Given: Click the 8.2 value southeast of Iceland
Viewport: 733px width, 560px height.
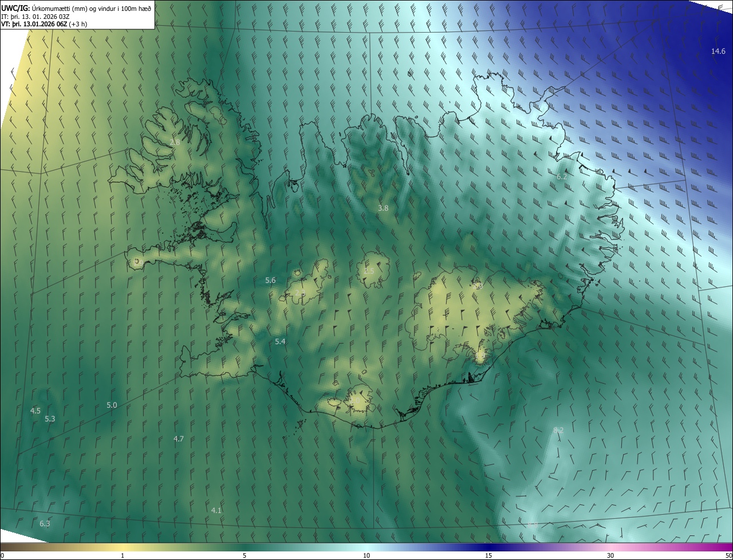Looking at the screenshot, I should click(x=558, y=430).
